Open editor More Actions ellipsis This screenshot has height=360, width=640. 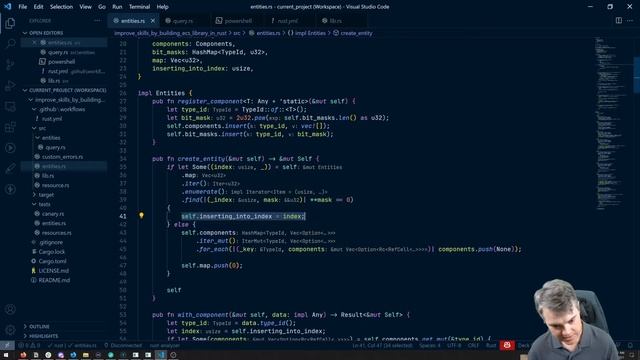[630, 20]
